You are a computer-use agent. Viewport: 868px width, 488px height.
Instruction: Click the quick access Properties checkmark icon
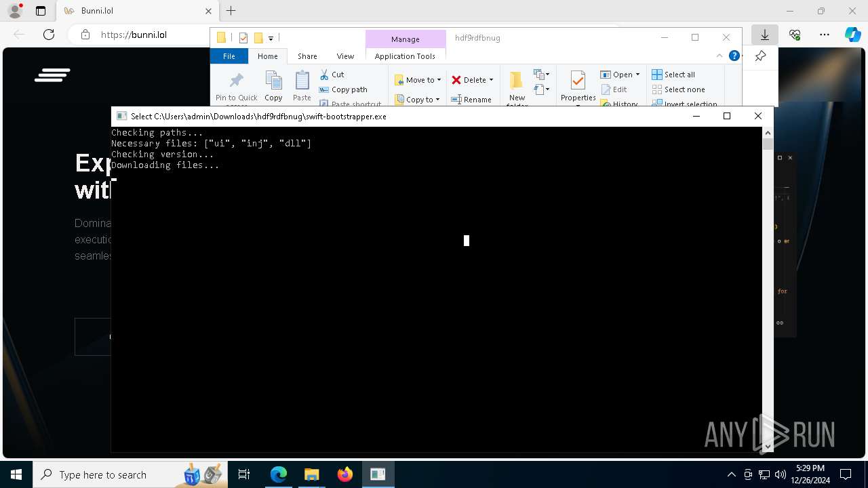243,38
